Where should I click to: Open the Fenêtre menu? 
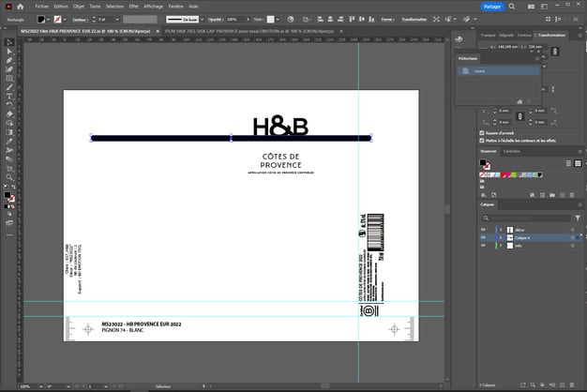(x=176, y=7)
